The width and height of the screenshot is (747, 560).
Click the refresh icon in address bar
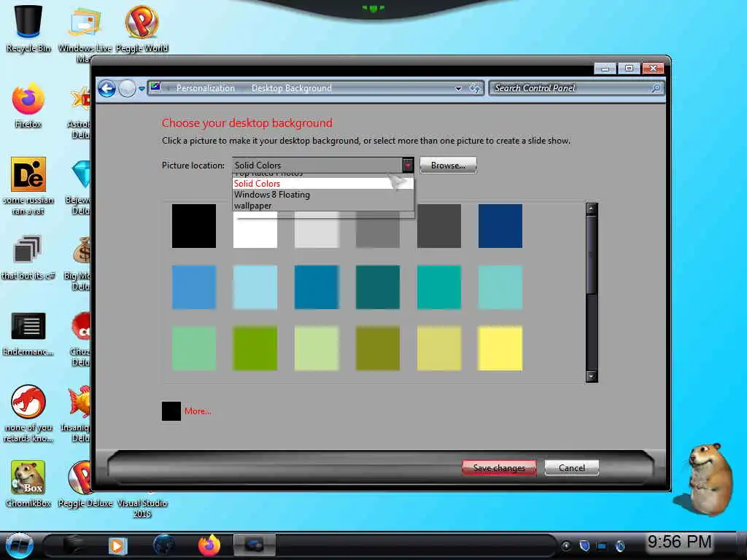[x=474, y=88]
